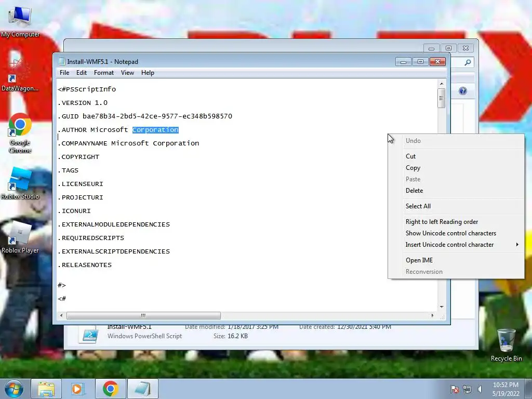The height and width of the screenshot is (399, 532).
Task: Click the horizontal scrollbar left arrow in Notepad
Action: (61, 315)
